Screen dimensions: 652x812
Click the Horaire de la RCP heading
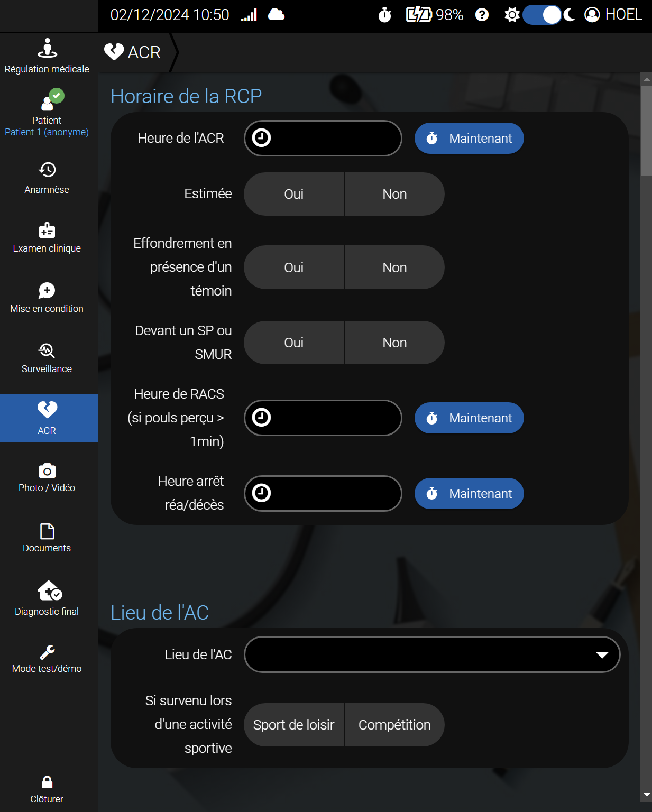click(x=186, y=96)
